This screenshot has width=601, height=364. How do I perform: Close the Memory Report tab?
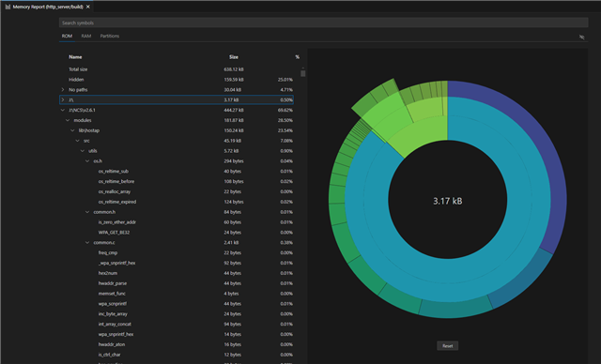[x=88, y=7]
